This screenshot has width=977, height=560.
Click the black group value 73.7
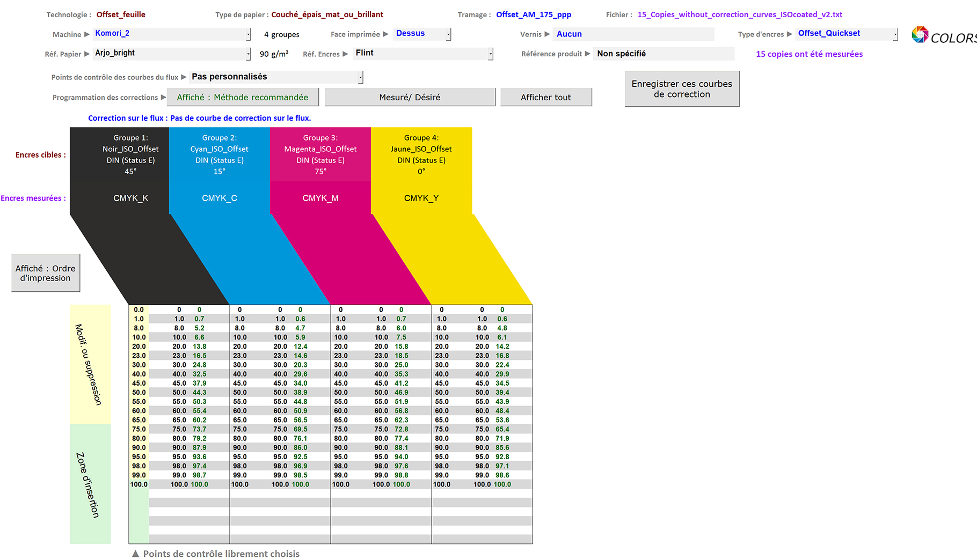[200, 429]
